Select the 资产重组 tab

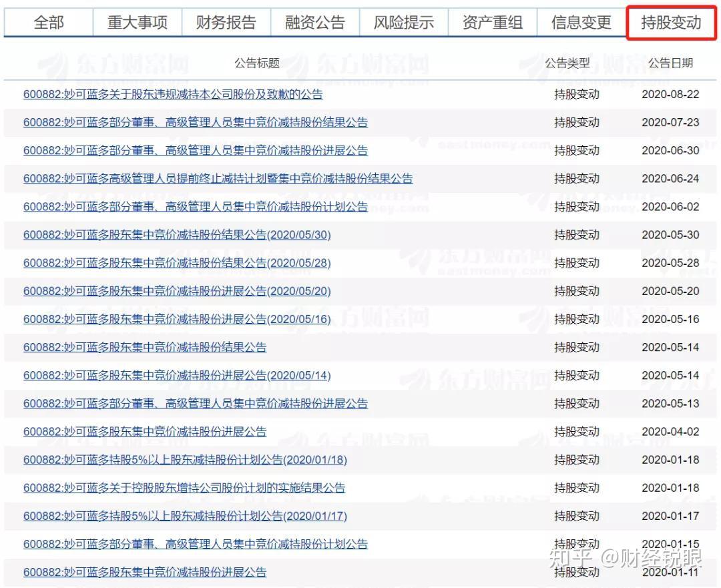pyautogui.click(x=493, y=23)
